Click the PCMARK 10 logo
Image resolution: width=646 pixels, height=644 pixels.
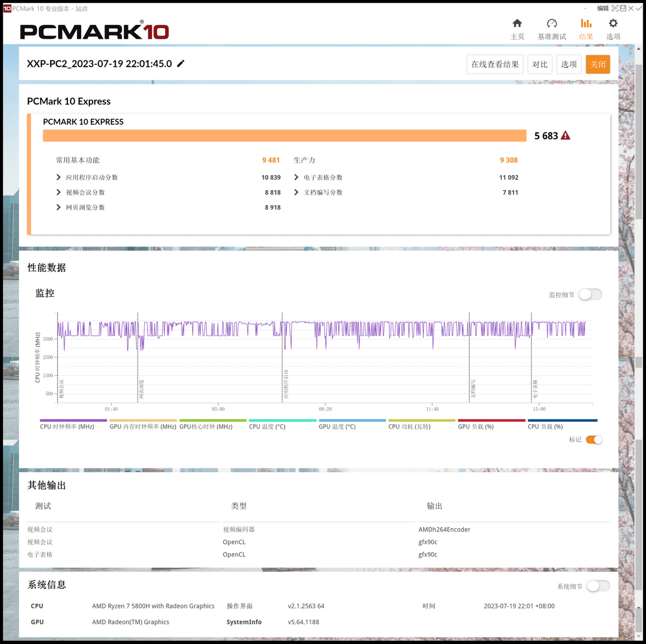coord(94,31)
